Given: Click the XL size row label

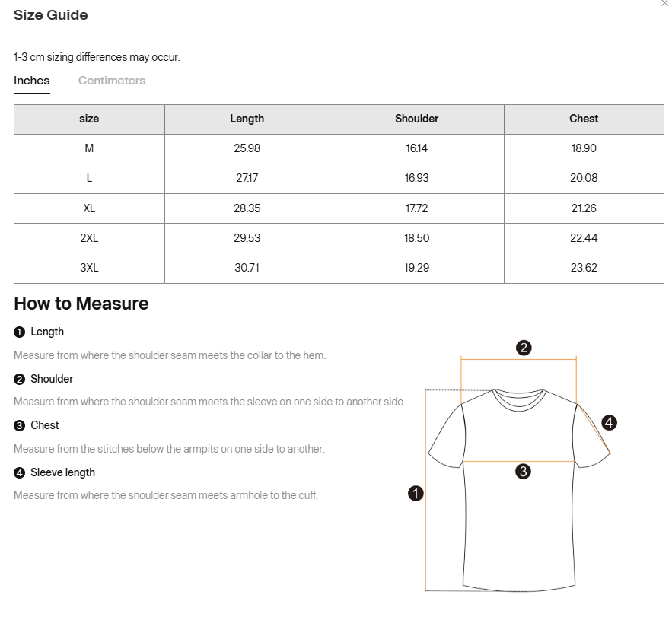Looking at the screenshot, I should click(89, 208).
